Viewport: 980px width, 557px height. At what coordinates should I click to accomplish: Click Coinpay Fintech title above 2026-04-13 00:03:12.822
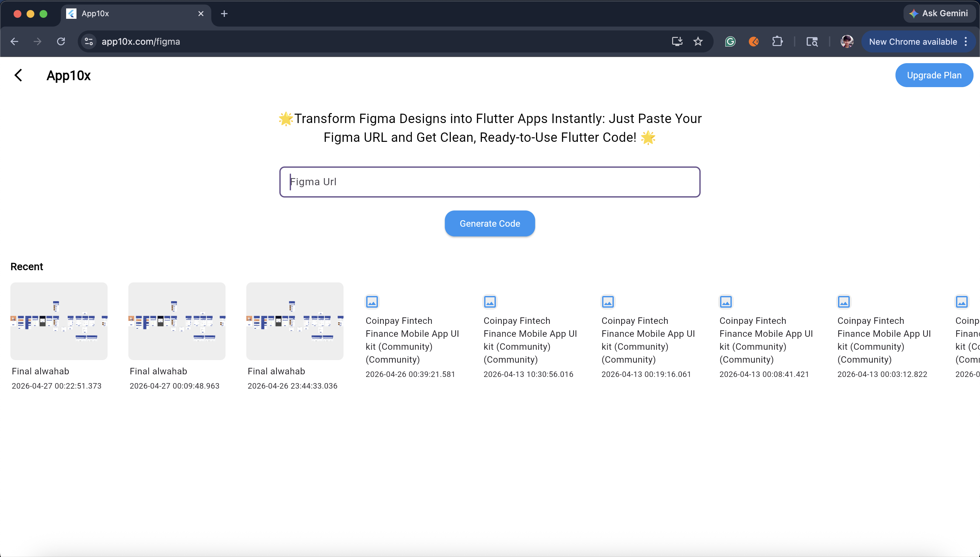(884, 340)
